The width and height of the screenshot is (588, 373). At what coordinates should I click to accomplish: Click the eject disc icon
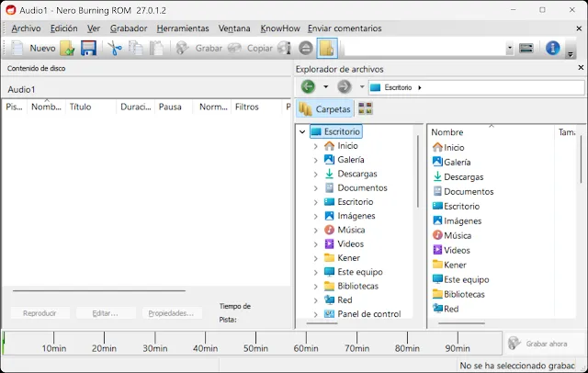305,48
